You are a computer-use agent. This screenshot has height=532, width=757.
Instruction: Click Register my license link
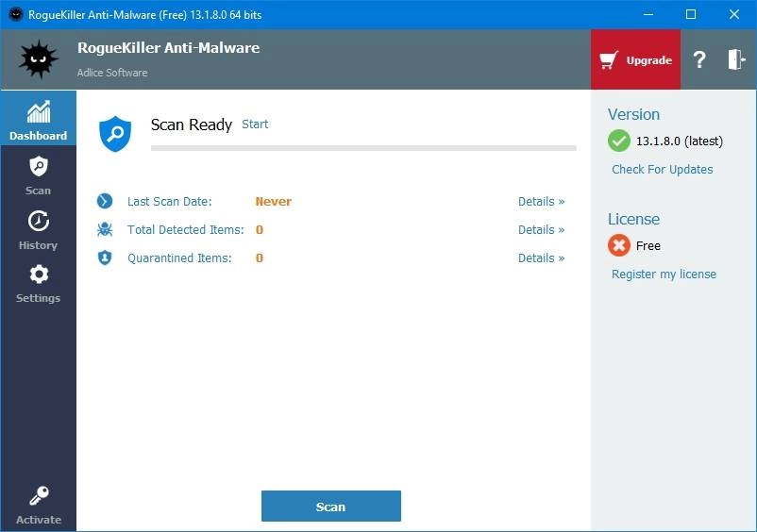pyautogui.click(x=664, y=274)
